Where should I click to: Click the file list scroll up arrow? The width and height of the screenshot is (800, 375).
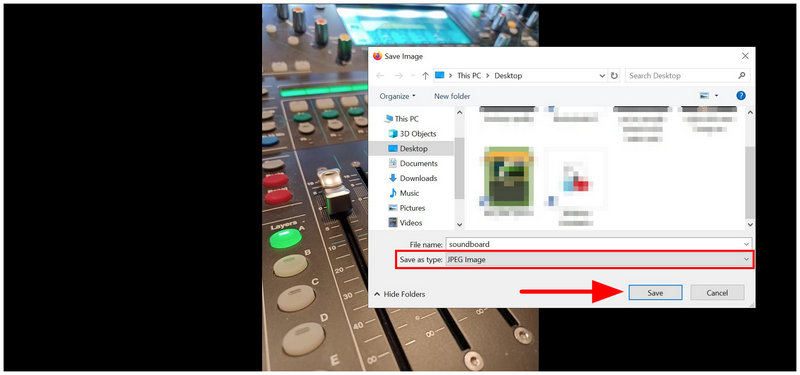[749, 112]
